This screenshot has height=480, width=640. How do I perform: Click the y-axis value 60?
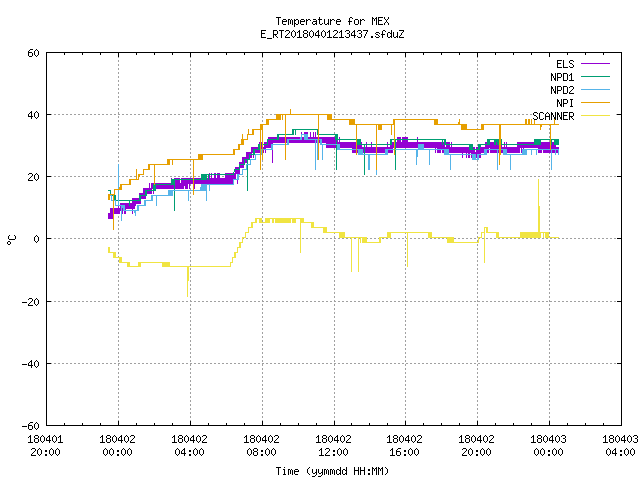click(33, 53)
